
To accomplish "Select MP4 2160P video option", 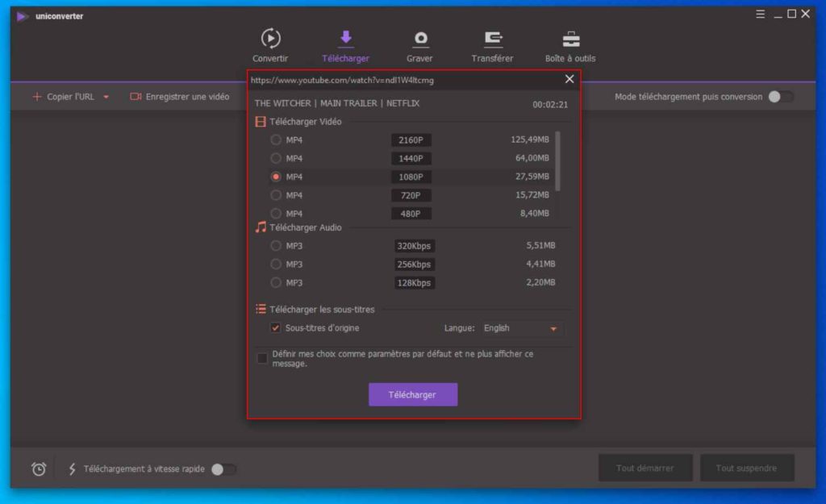I will point(276,140).
